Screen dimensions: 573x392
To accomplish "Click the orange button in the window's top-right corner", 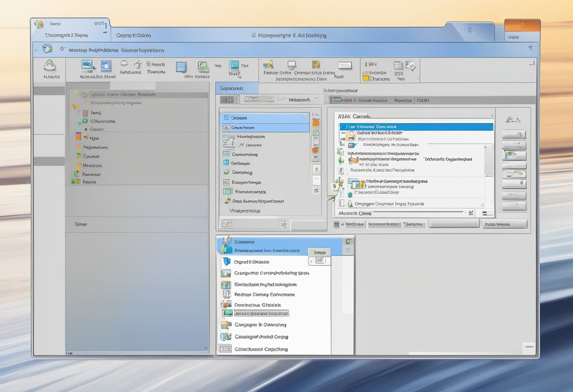I will point(522,26).
